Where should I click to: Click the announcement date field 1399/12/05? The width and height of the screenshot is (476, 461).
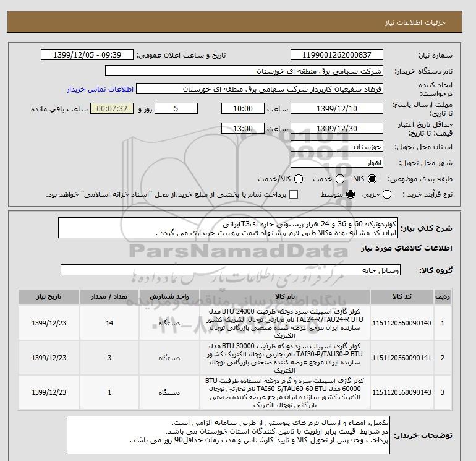[87, 54]
